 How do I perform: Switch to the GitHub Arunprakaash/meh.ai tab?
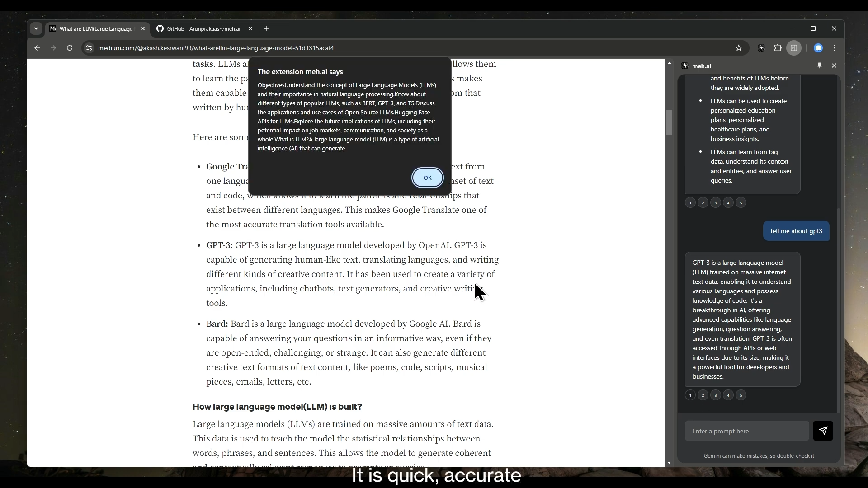point(203,28)
